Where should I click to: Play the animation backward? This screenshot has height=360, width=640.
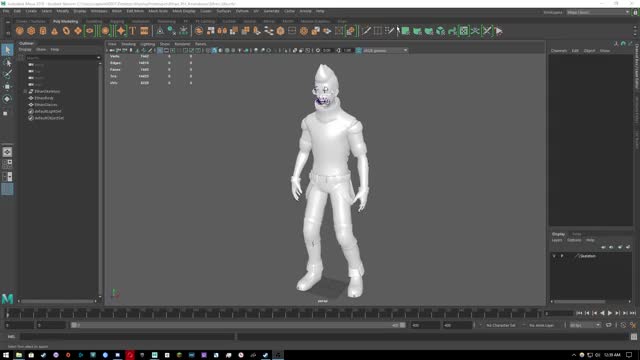tap(602, 313)
